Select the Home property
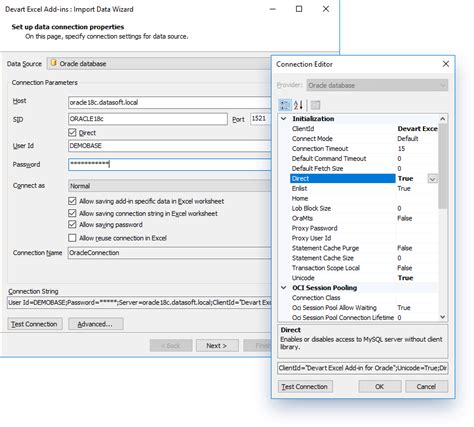474x427 pixels. (364, 198)
